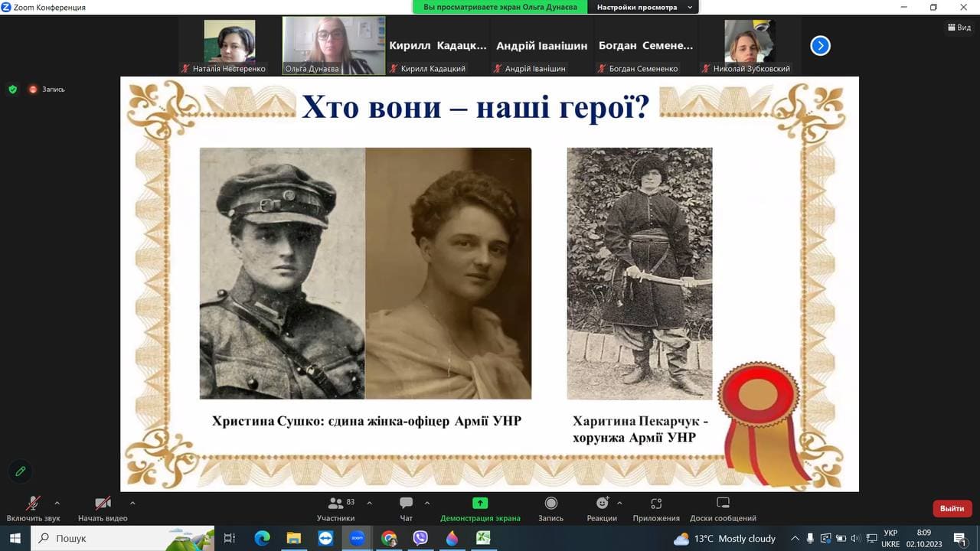980x551 pixels.
Task: Open the Вид view menu
Action: [x=959, y=27]
